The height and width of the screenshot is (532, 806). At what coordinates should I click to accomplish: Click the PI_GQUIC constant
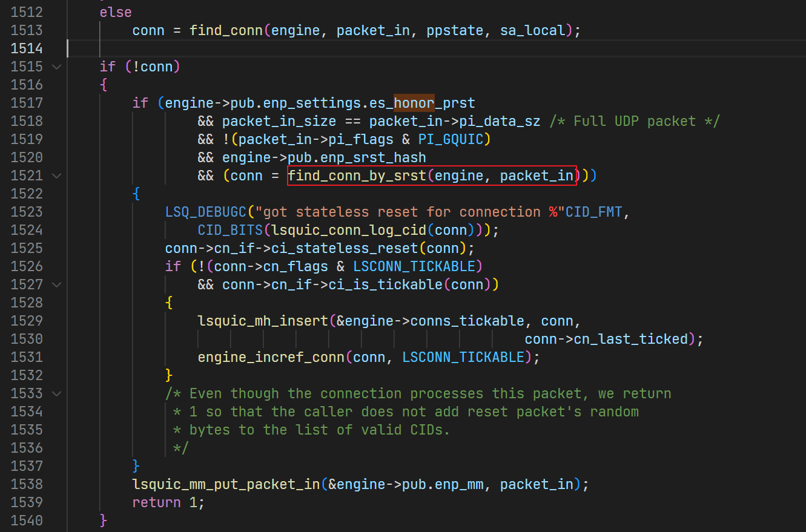point(451,139)
